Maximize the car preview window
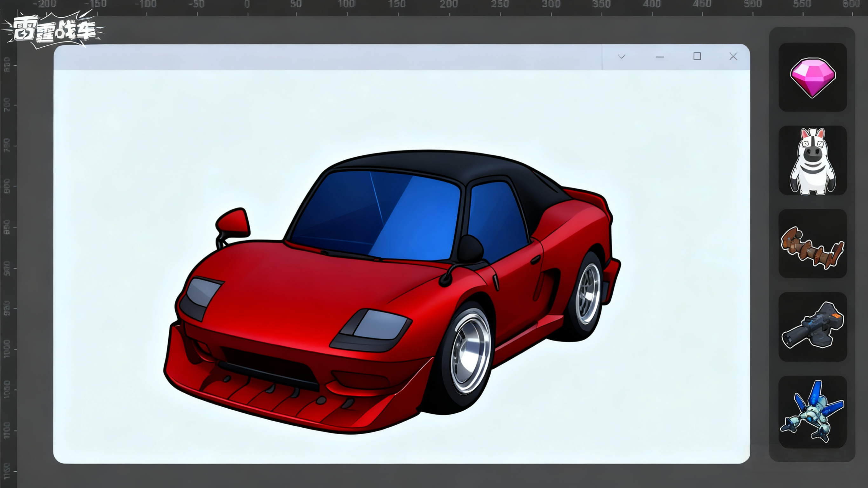Image resolution: width=868 pixels, height=488 pixels. click(x=697, y=56)
